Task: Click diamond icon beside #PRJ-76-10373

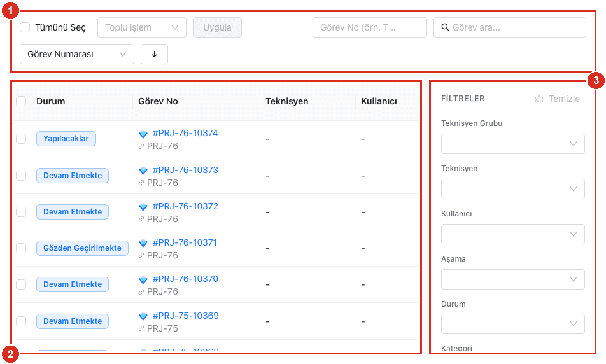Action: [143, 171]
